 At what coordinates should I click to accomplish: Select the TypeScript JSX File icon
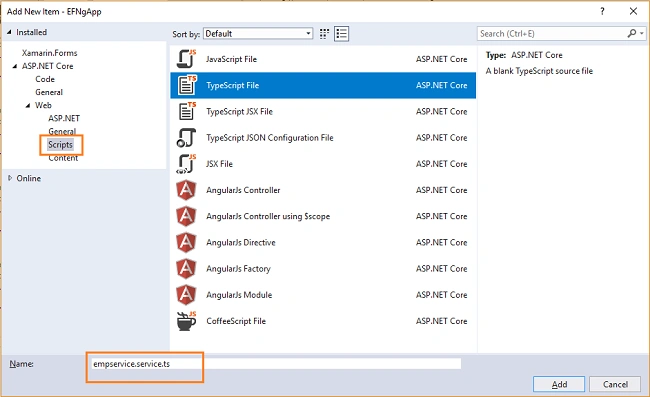click(186, 111)
